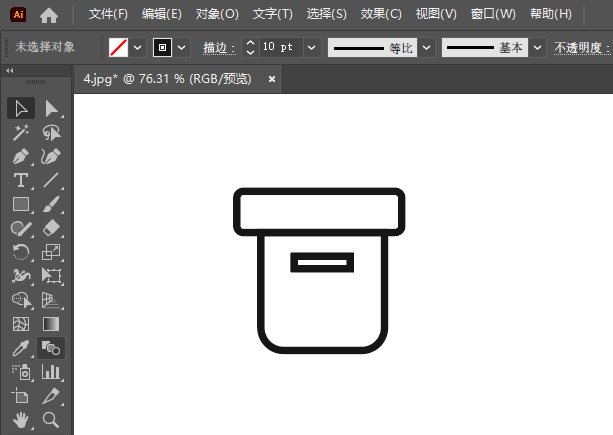The image size is (613, 435).
Task: Select the Eraser tool
Action: pyautogui.click(x=51, y=228)
